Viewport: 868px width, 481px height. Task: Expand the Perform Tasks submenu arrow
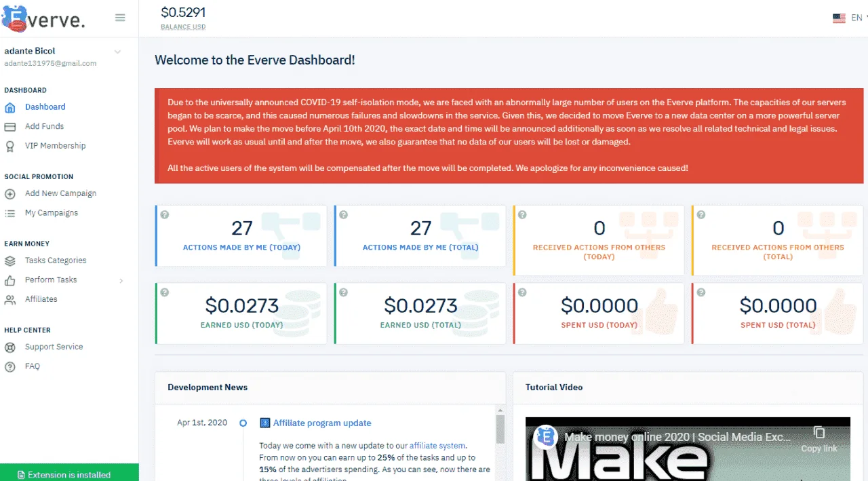coord(121,280)
